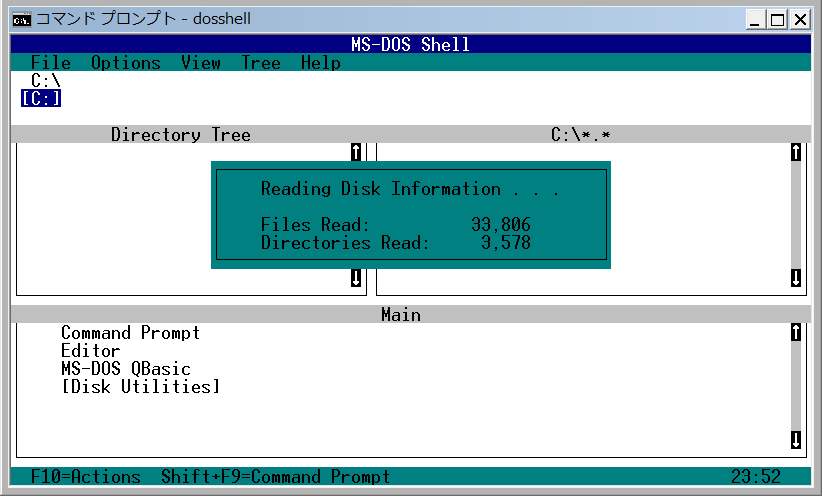Click the Main panel scrollbar track
The image size is (822, 496).
click(x=796, y=386)
